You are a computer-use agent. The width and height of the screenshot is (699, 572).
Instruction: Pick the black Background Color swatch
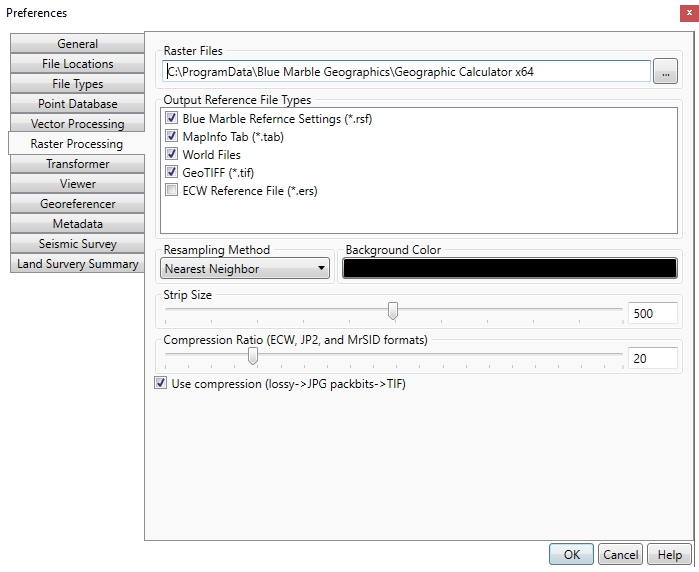click(509, 268)
